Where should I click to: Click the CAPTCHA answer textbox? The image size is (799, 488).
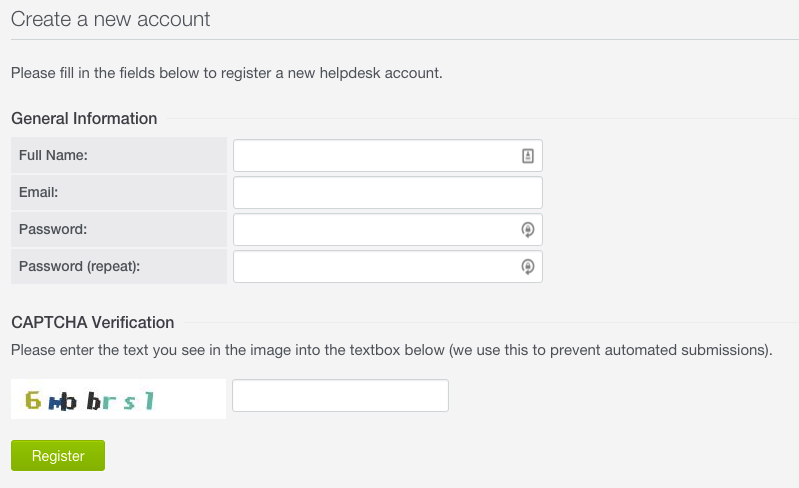340,395
